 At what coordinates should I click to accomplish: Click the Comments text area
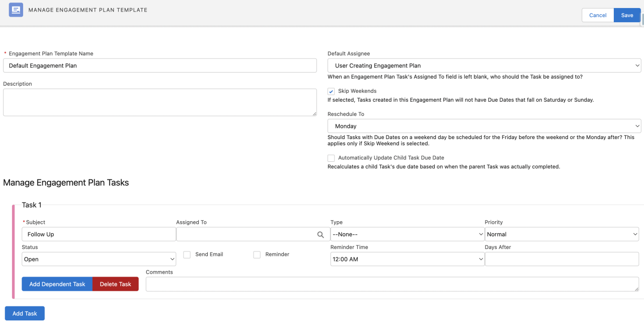392,284
